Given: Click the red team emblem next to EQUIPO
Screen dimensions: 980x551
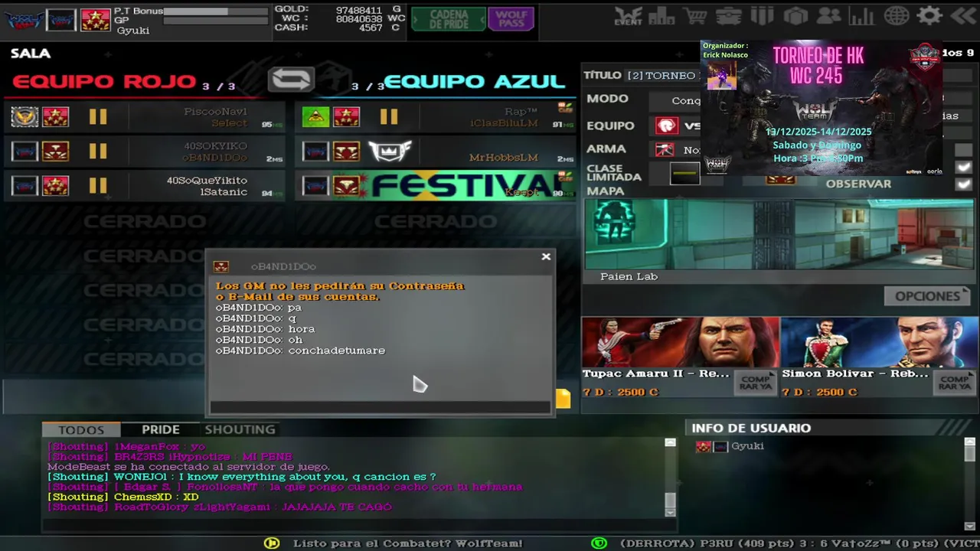Looking at the screenshot, I should tap(667, 126).
